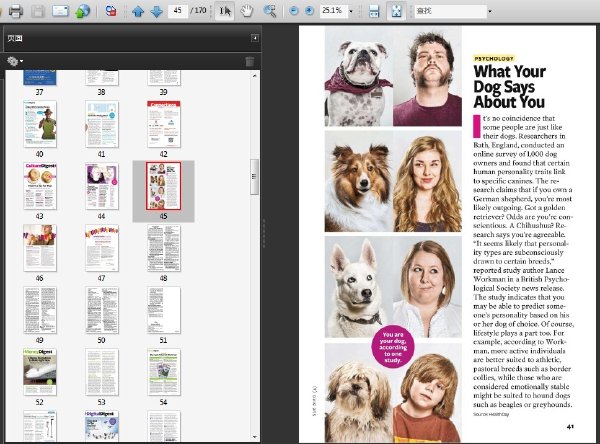600x444 pixels.
Task: Toggle the fit one full page icon
Action: click(396, 11)
